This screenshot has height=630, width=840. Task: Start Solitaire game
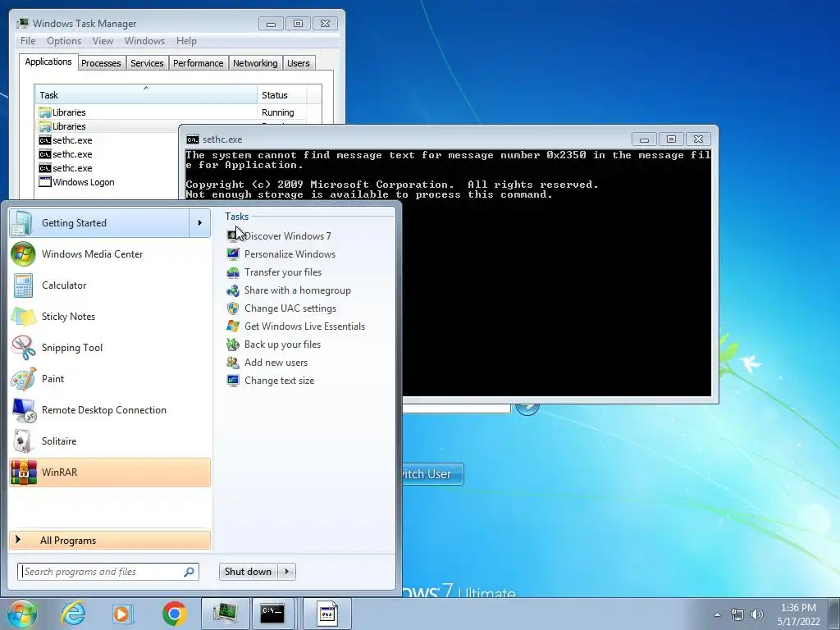pos(110,441)
